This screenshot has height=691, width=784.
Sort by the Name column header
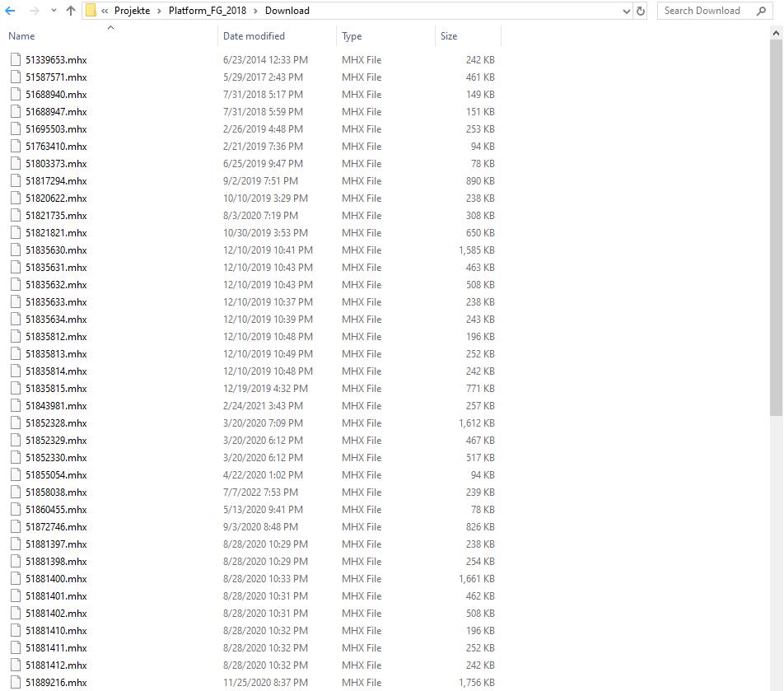tap(21, 36)
